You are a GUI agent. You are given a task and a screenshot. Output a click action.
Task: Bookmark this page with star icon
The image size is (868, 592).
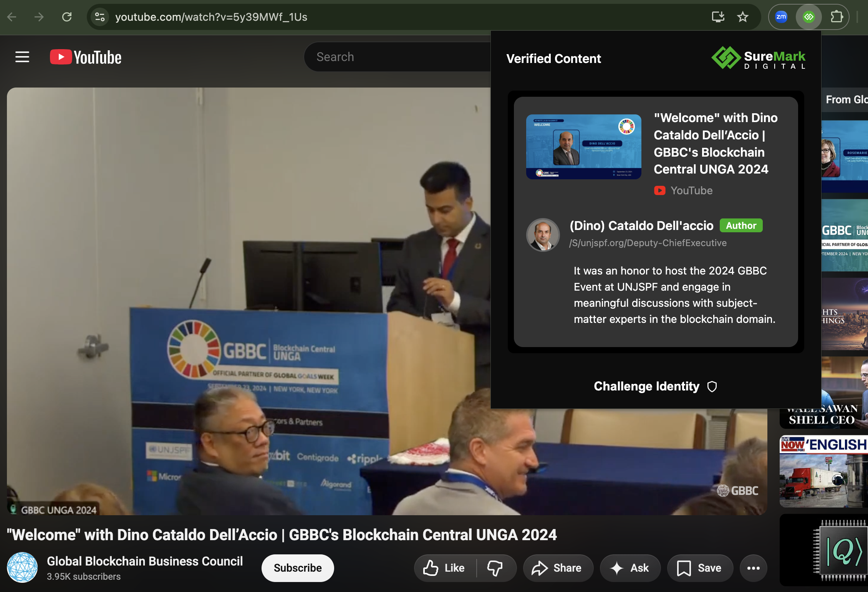click(x=743, y=17)
